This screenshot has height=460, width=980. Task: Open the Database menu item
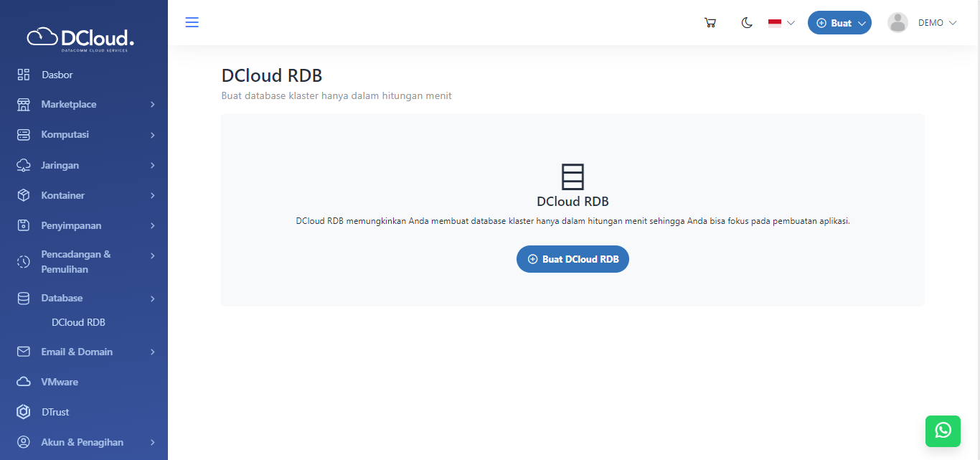coord(62,298)
